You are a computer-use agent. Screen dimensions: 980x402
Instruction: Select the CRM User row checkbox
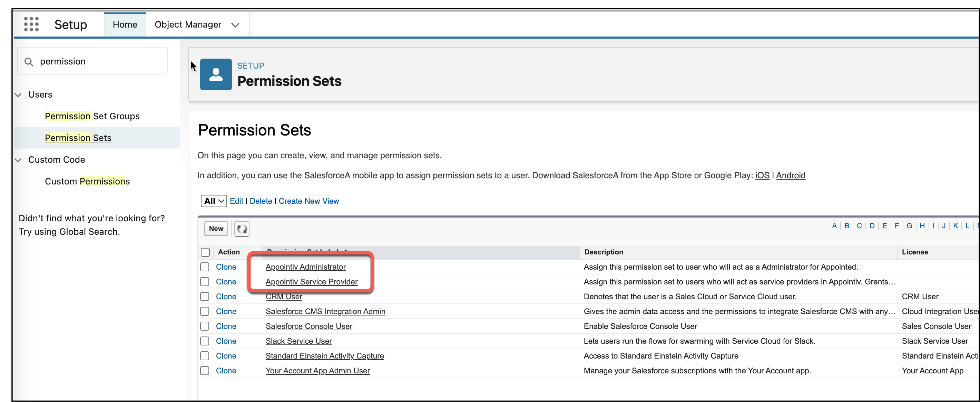205,297
